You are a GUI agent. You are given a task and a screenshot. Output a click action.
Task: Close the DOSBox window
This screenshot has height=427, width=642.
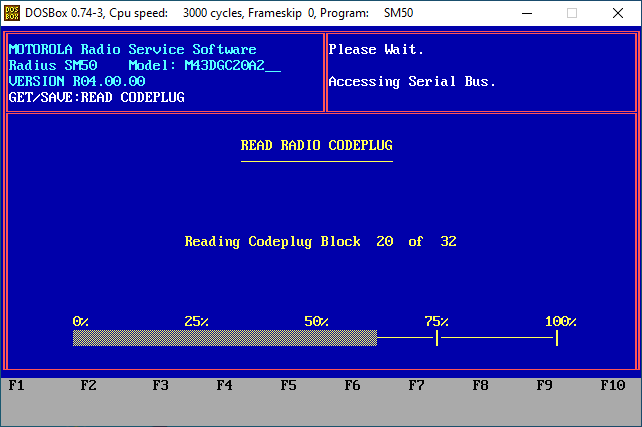[618, 13]
